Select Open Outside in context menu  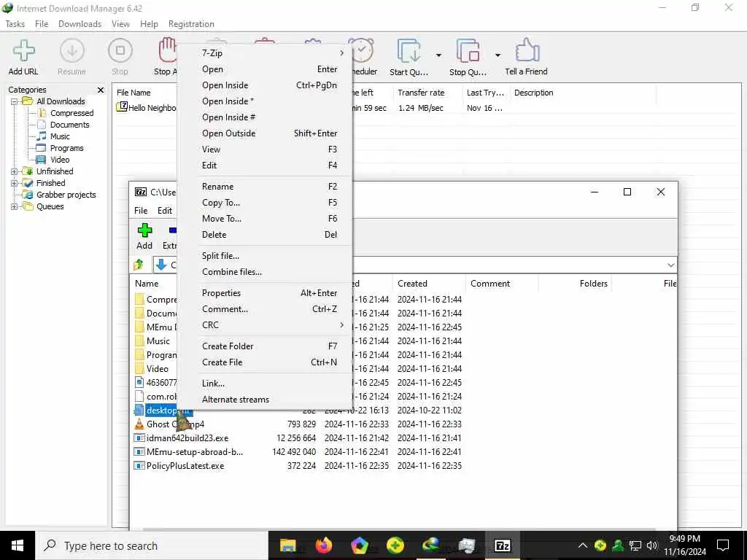pos(264,133)
